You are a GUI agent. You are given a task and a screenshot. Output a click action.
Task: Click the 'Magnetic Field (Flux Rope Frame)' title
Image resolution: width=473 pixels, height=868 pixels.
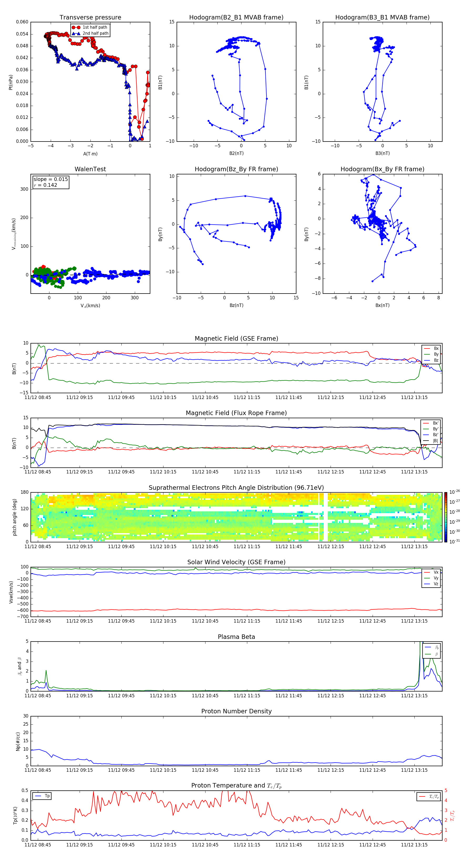(236, 413)
